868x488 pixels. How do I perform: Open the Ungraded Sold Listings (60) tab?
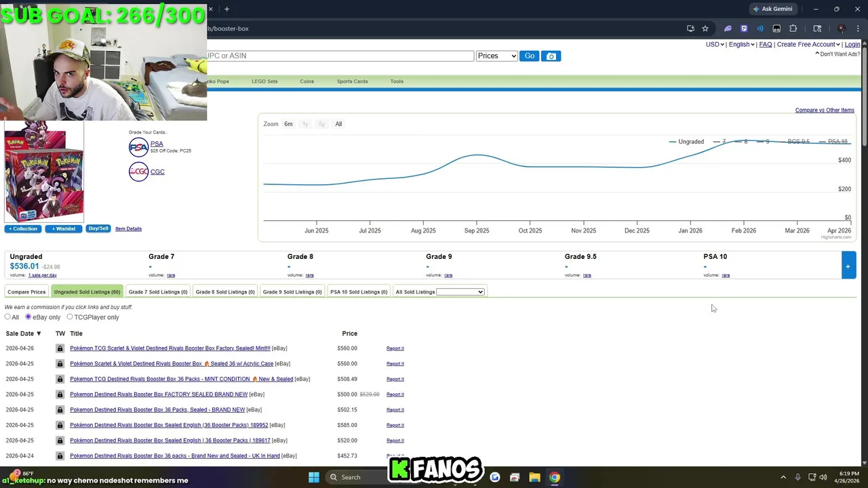(87, 292)
